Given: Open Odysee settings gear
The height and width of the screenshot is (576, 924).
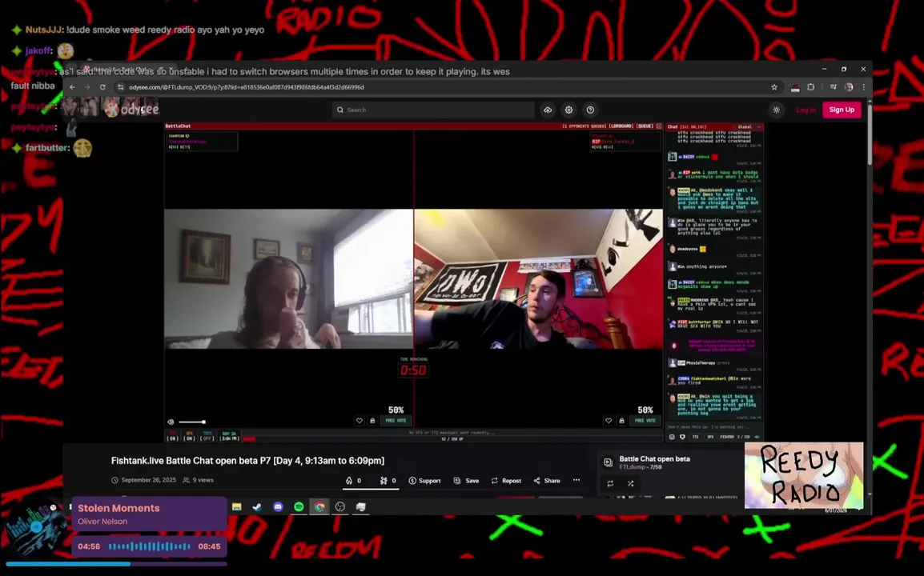Looking at the screenshot, I should (568, 110).
